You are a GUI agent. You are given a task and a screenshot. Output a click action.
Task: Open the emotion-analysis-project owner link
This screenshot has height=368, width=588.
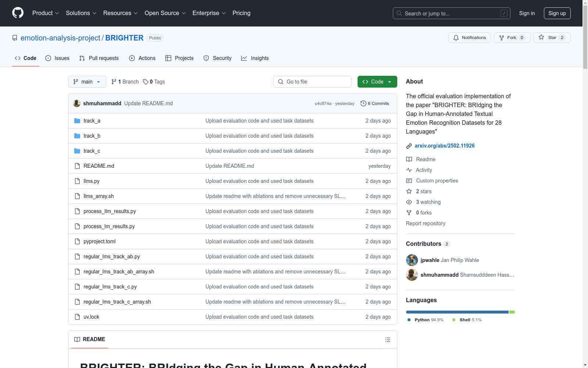click(x=60, y=38)
